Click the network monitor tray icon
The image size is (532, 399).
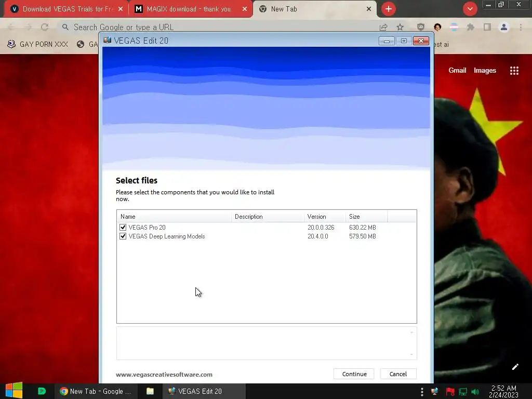[x=463, y=392]
